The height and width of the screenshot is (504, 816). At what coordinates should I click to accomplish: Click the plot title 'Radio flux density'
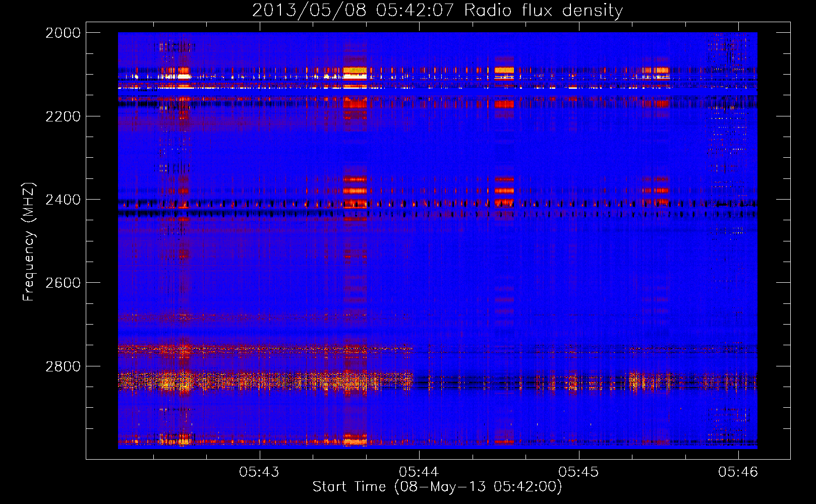pos(544,11)
